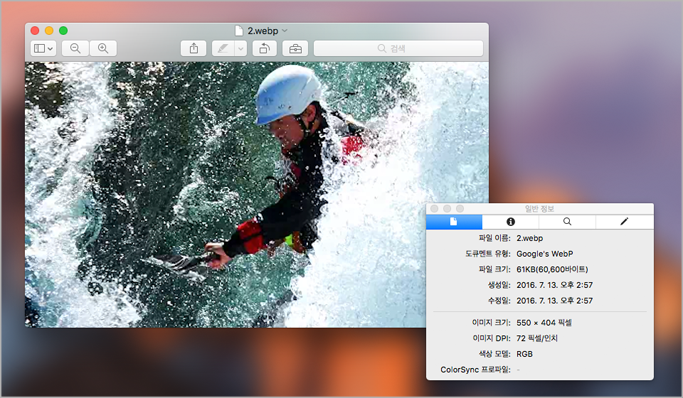Zoom in the image in Preview

click(x=103, y=48)
